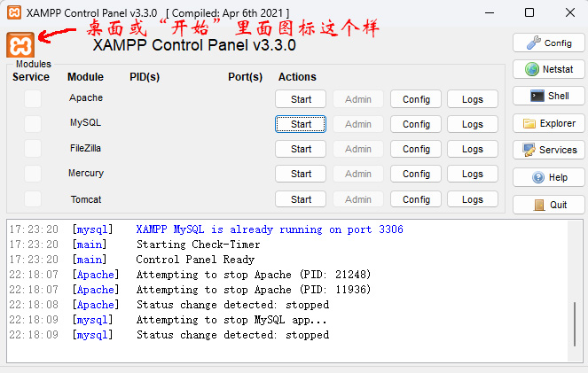Viewport: 588px width, 373px height.
Task: Open Config with the wrench icon
Action: tap(548, 43)
